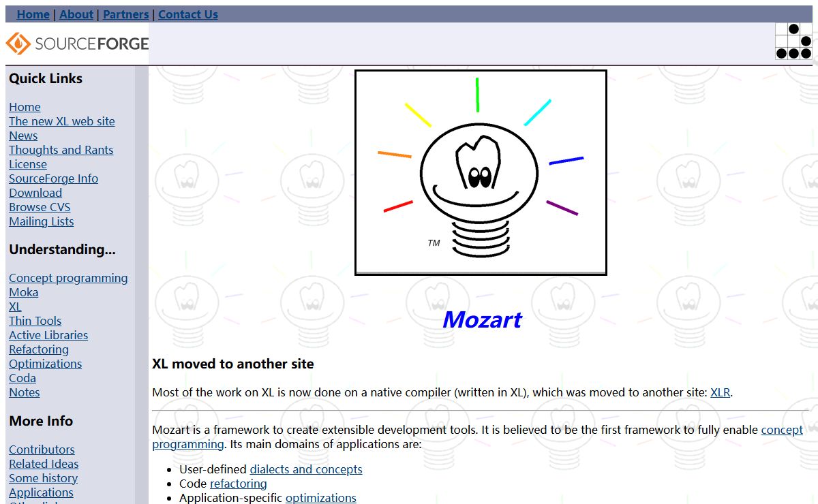Click the Quick Links heading
This screenshot has height=504, width=818.
(x=46, y=78)
